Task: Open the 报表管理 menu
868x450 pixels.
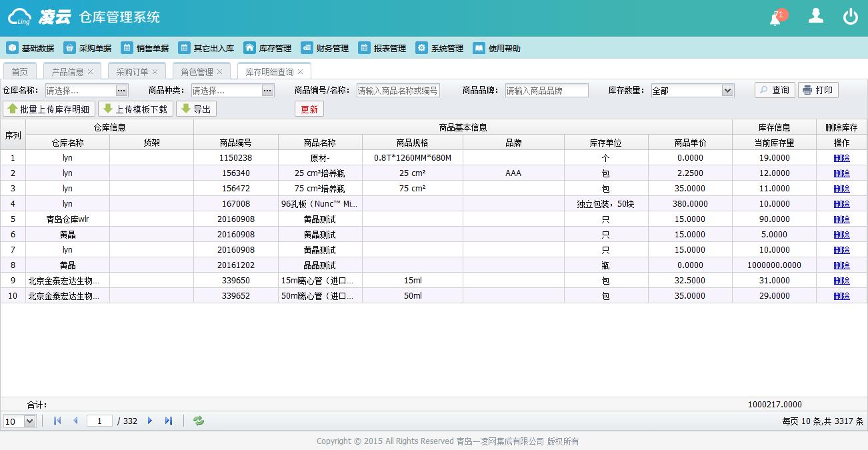Action: (x=382, y=48)
